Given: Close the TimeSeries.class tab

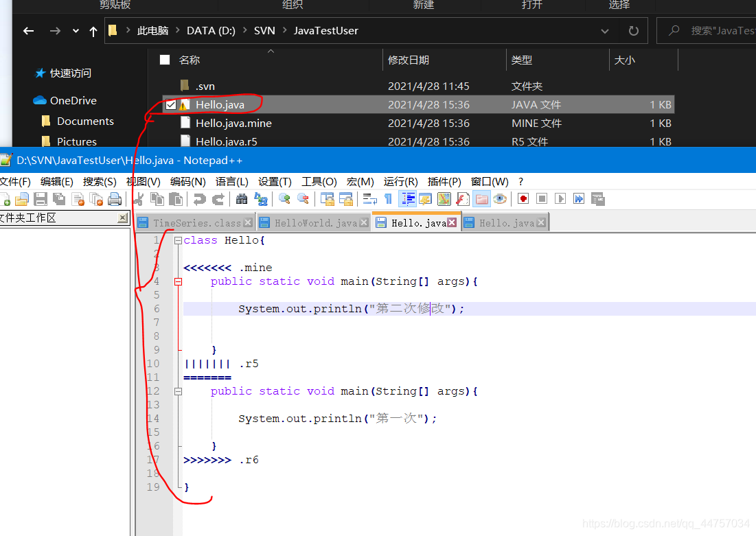Looking at the screenshot, I should [248, 223].
